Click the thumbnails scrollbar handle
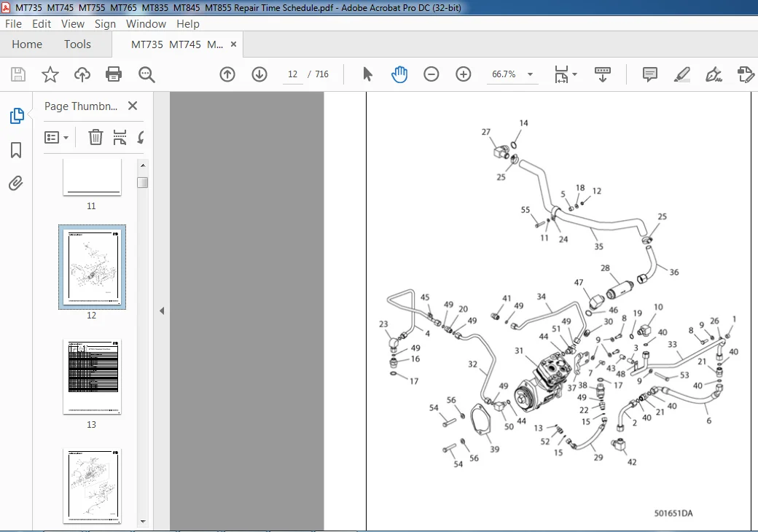The image size is (758, 532). click(x=142, y=183)
